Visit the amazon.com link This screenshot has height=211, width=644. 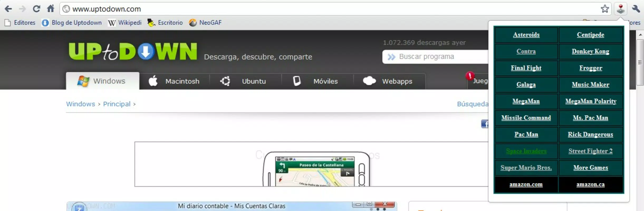[x=526, y=184]
